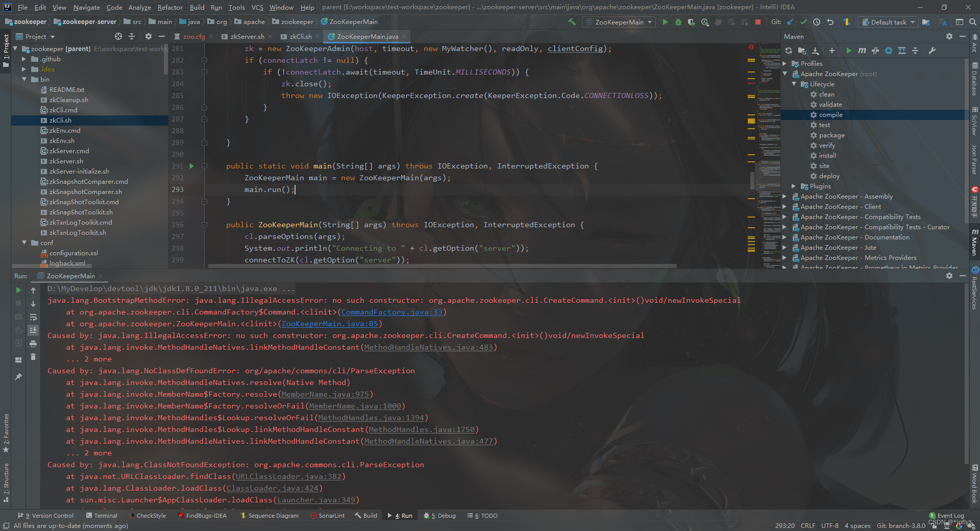This screenshot has width=980, height=531.
Task: Print the console output
Action: 33,344
